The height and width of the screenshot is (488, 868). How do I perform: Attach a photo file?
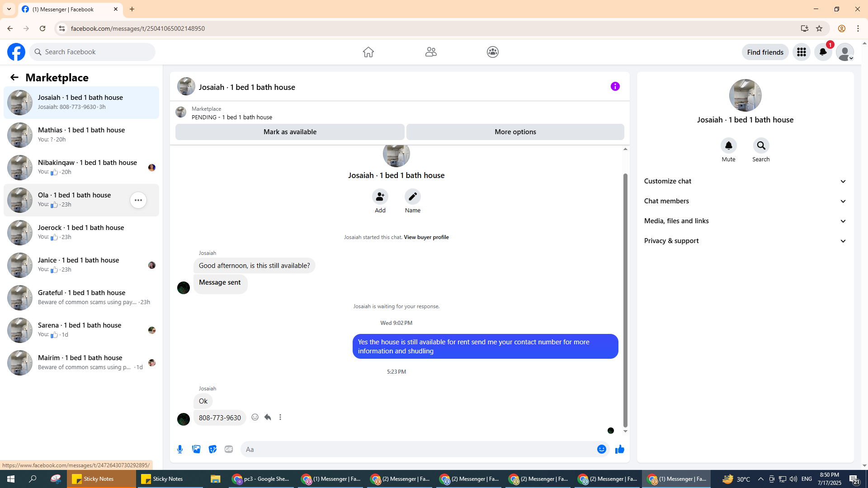[196, 449]
